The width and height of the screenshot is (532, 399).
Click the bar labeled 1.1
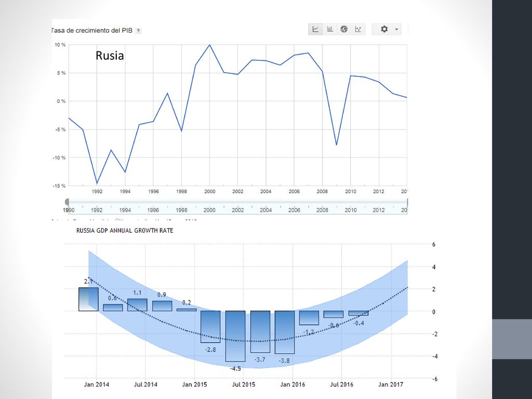tap(137, 304)
